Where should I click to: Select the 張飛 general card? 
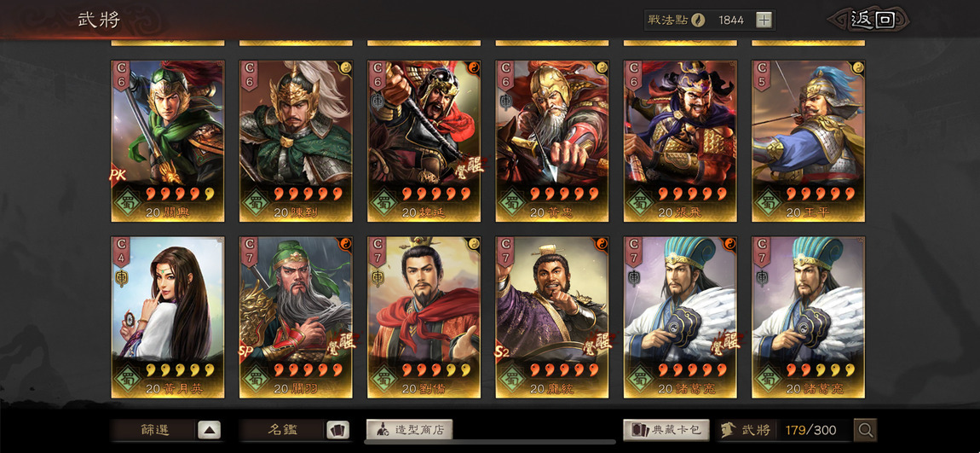point(680,142)
